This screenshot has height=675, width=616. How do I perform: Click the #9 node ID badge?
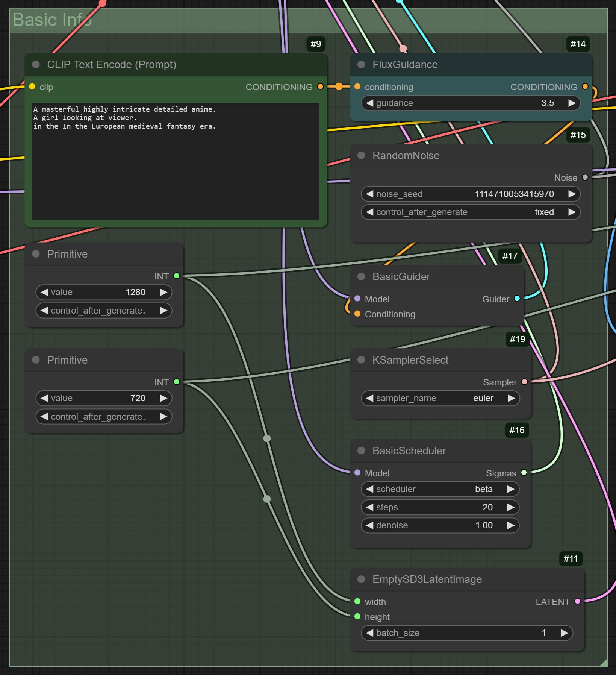coord(316,44)
